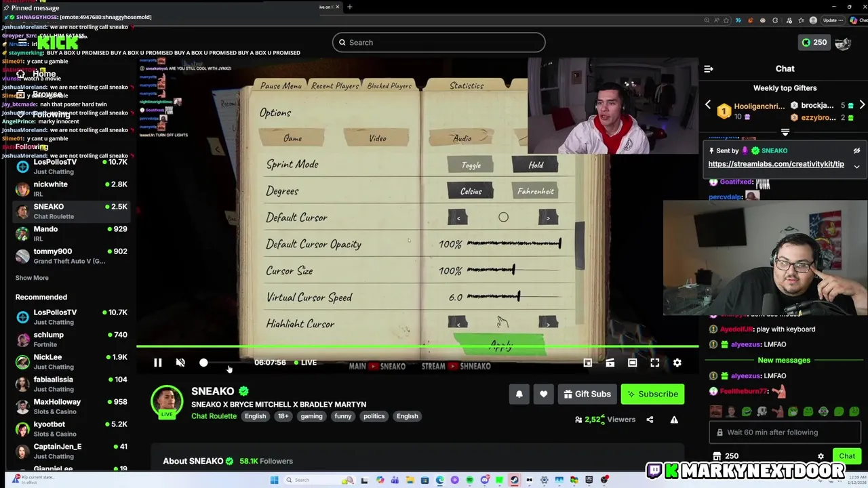The height and width of the screenshot is (488, 868).
Task: Turn on notifications with the bell icon
Action: (x=519, y=394)
